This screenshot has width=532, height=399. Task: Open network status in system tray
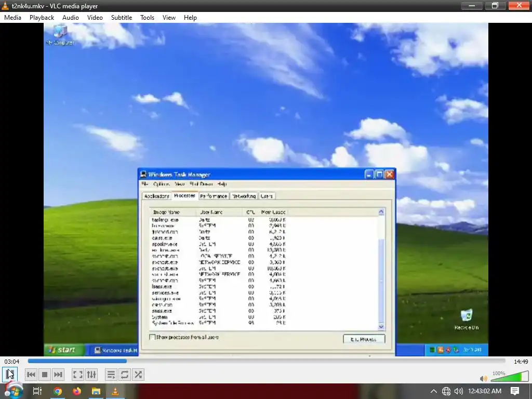coord(446,391)
